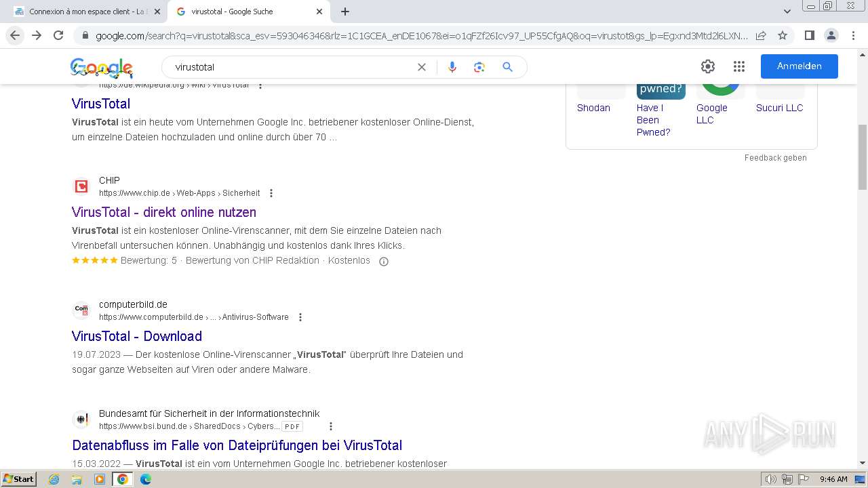Open the Sucuri LLC related search
Image resolution: width=868 pixels, height=488 pixels.
tap(780, 108)
